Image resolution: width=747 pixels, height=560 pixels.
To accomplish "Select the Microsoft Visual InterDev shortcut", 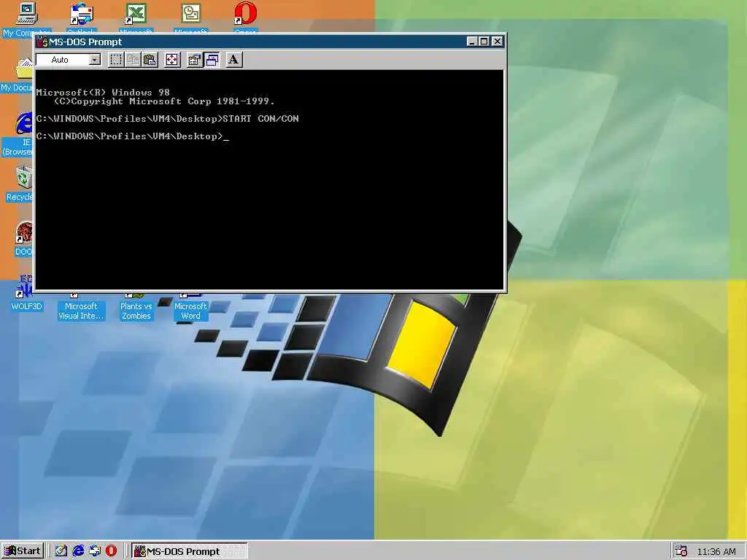I will (x=81, y=307).
